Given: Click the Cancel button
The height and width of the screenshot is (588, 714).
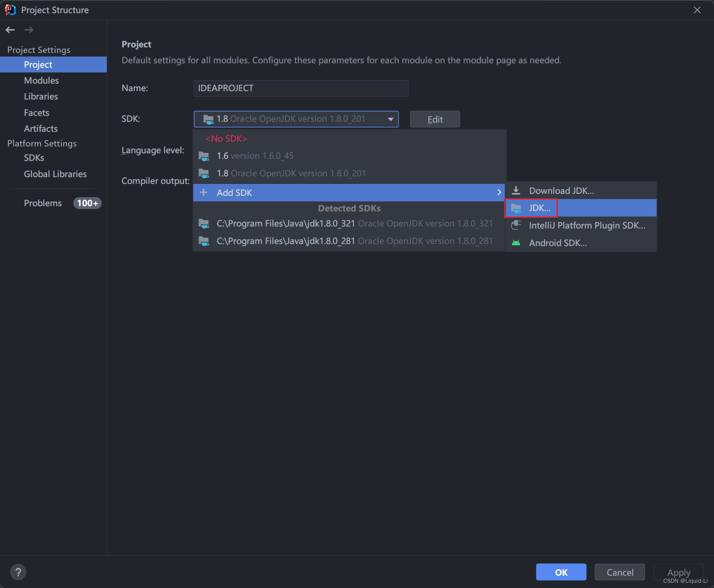Looking at the screenshot, I should tap(620, 572).
